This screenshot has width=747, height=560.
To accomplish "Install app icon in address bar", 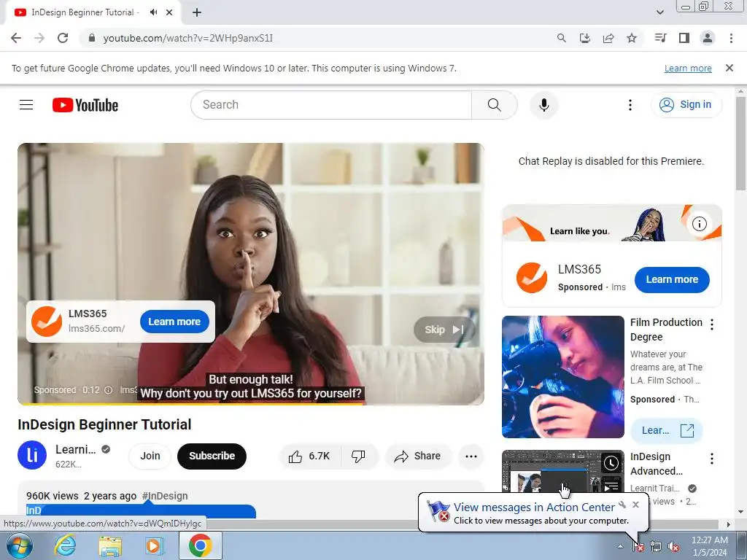I will (x=585, y=38).
